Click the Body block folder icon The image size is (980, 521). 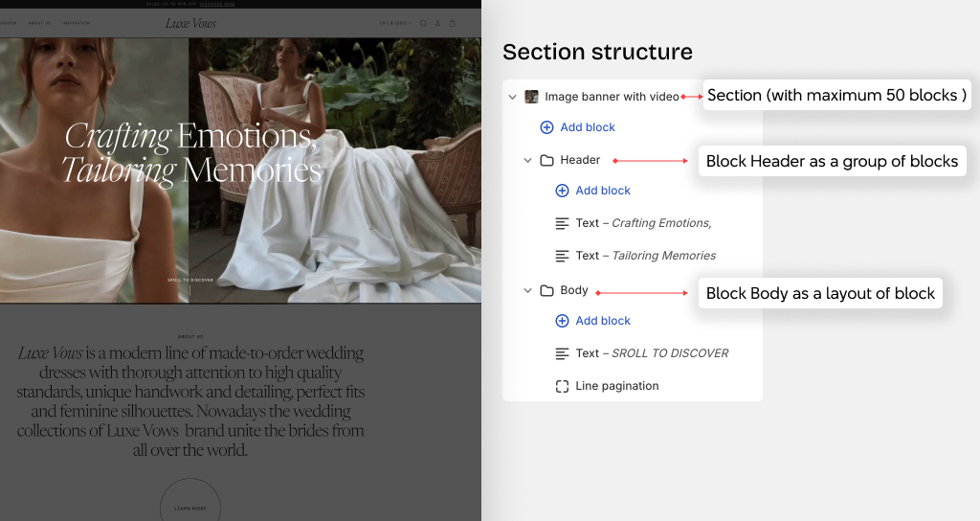[547, 290]
